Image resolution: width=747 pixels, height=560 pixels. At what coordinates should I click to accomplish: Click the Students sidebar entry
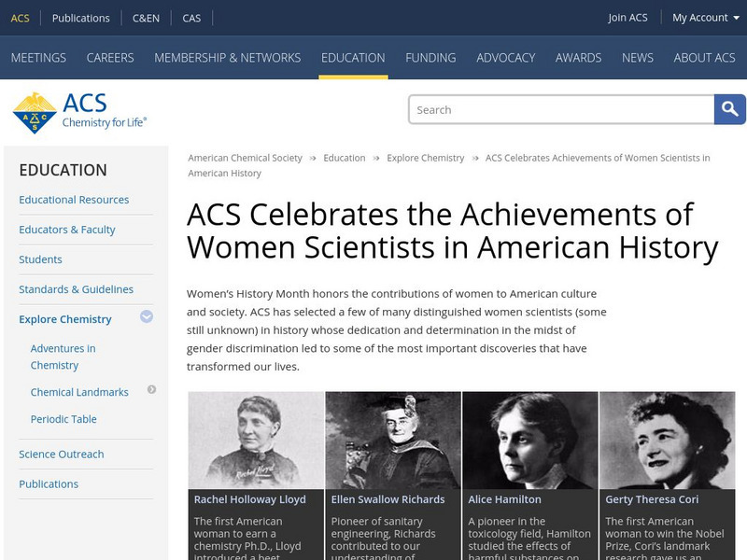coord(40,259)
